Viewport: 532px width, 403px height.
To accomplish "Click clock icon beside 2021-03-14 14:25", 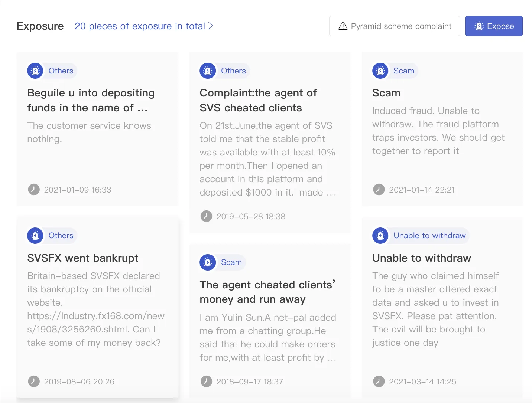I will (379, 381).
